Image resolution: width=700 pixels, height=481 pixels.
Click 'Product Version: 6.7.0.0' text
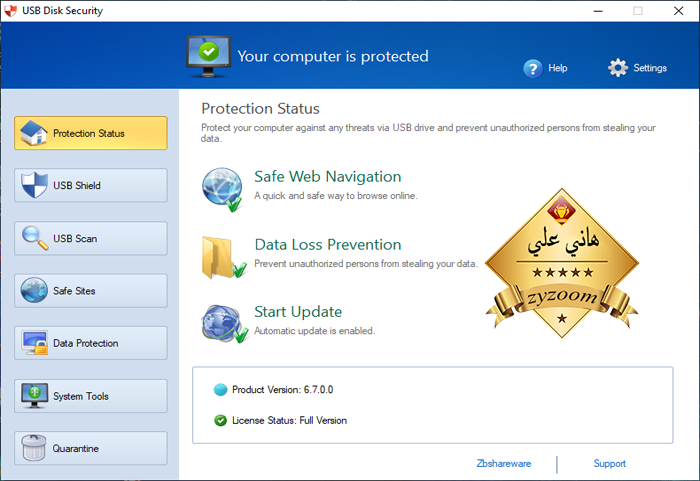[x=283, y=389]
